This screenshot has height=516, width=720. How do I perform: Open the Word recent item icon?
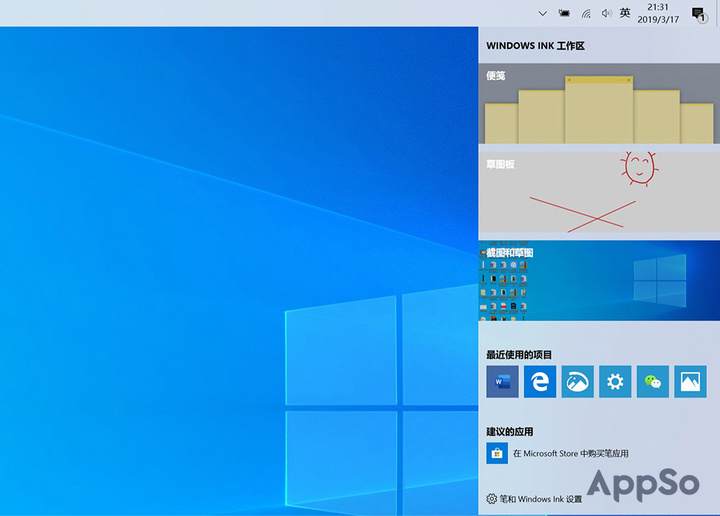(502, 381)
